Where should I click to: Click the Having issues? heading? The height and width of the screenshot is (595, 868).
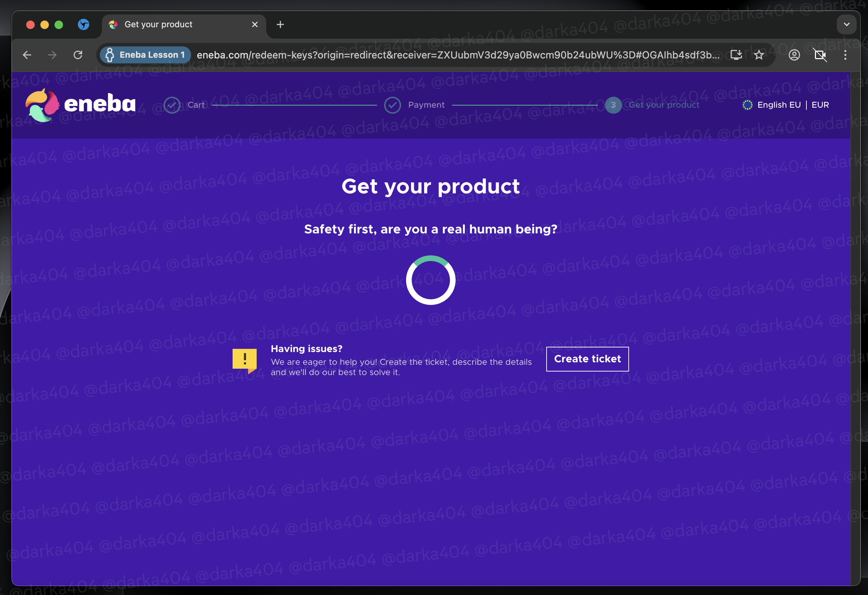pyautogui.click(x=306, y=349)
